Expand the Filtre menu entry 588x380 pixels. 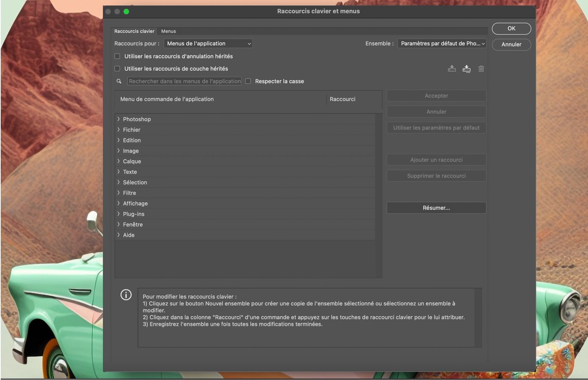tap(118, 193)
